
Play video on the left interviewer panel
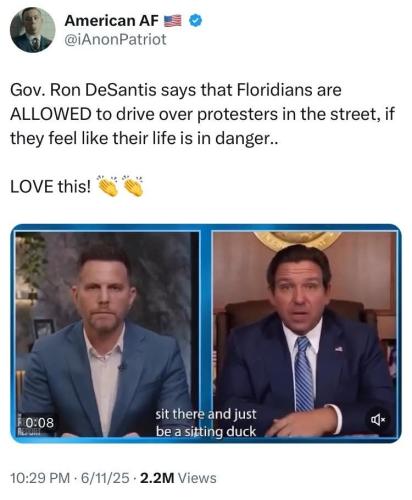[107, 334]
